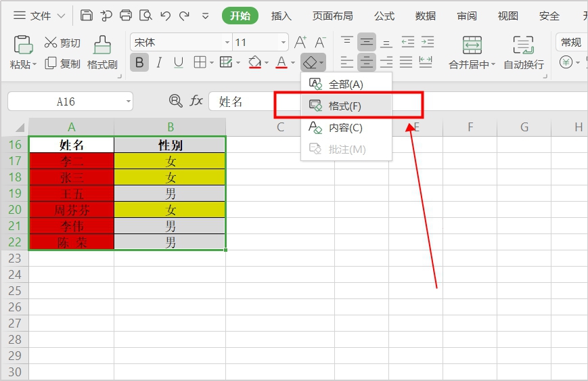588x381 pixels.
Task: Click the font color A swatch
Action: click(281, 62)
